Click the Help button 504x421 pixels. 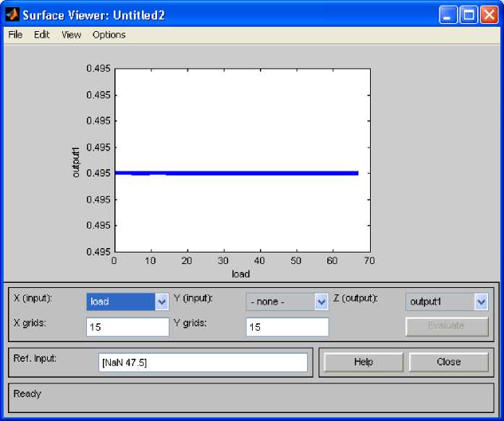[364, 362]
